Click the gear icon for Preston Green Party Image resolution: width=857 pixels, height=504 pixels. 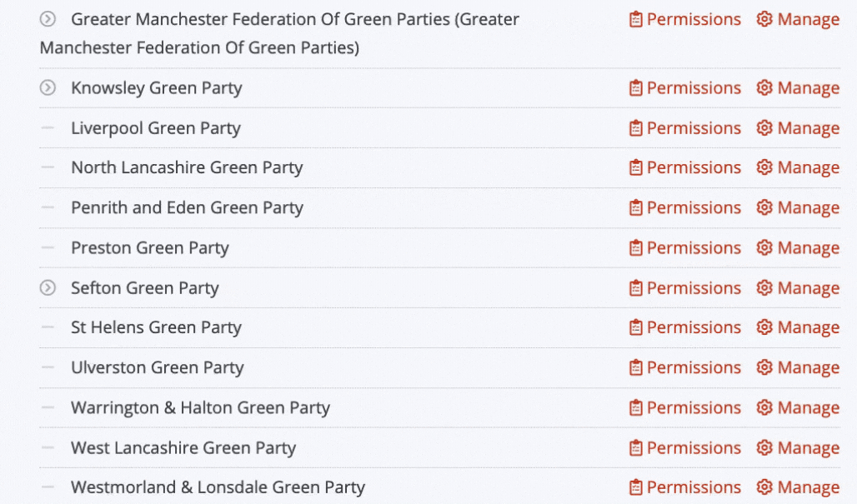click(764, 248)
